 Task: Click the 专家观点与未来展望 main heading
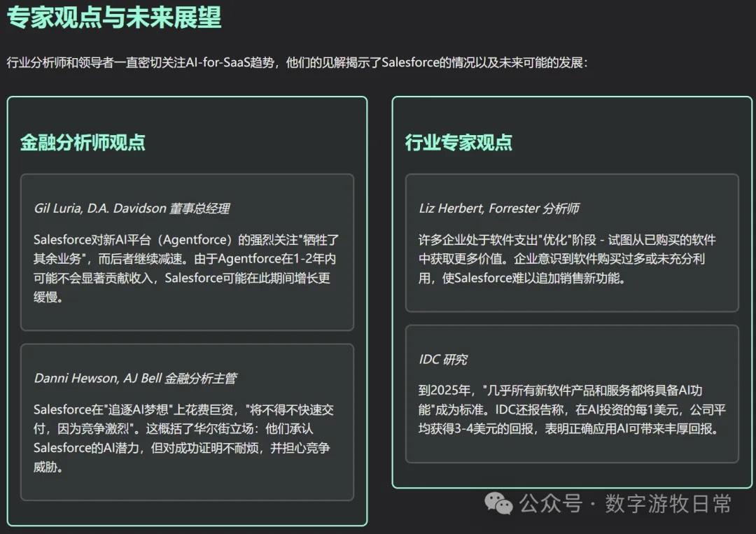114,18
